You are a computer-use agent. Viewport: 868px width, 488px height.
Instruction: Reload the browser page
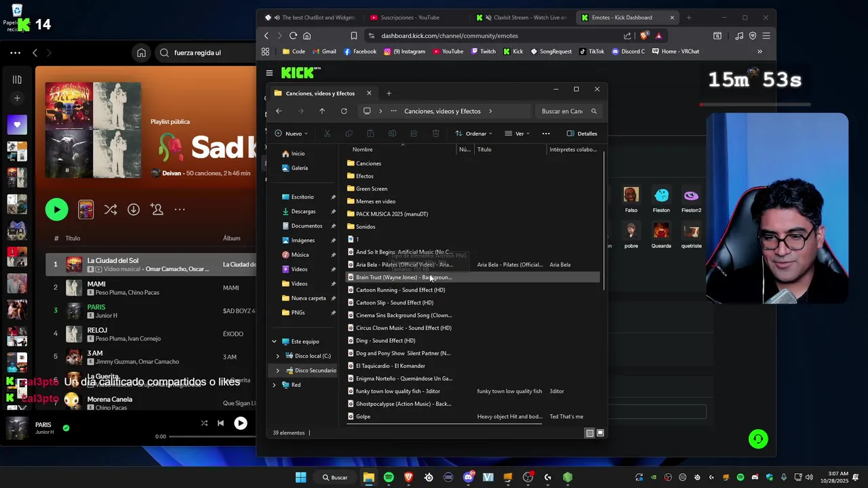(293, 36)
